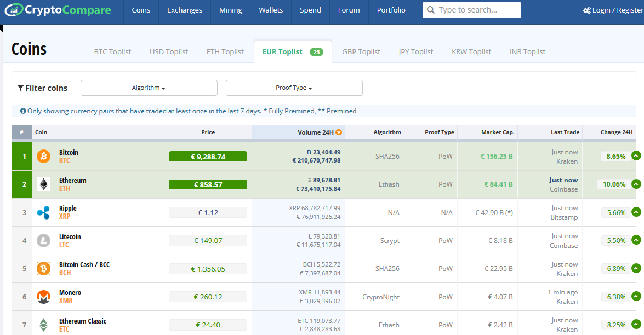Screen dimensions: 644x335
Task: Open the Coins menu
Action: pos(141,10)
